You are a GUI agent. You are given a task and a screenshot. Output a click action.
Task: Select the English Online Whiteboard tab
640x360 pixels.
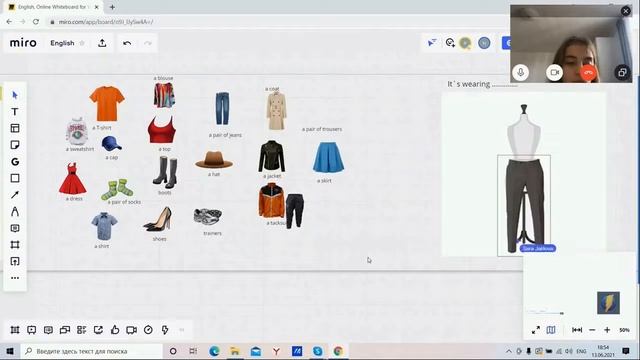(53, 7)
